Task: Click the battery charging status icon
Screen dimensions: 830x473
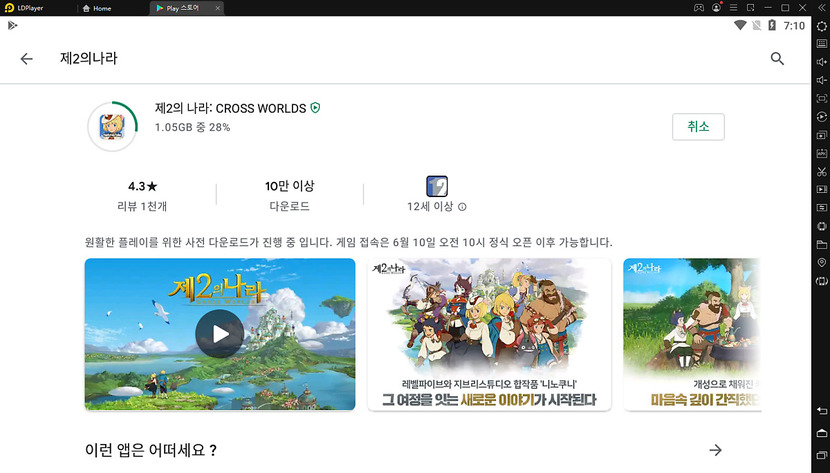Action: pos(772,25)
